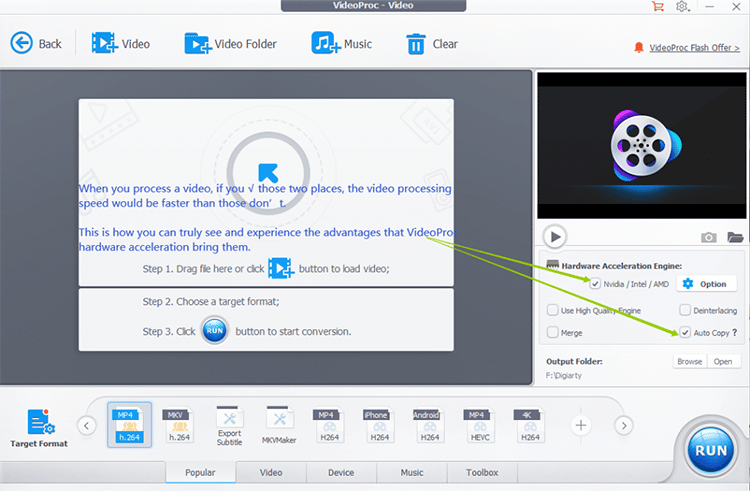Click the Back arrow icon
Viewport: 750px width, 491px height.
point(22,43)
